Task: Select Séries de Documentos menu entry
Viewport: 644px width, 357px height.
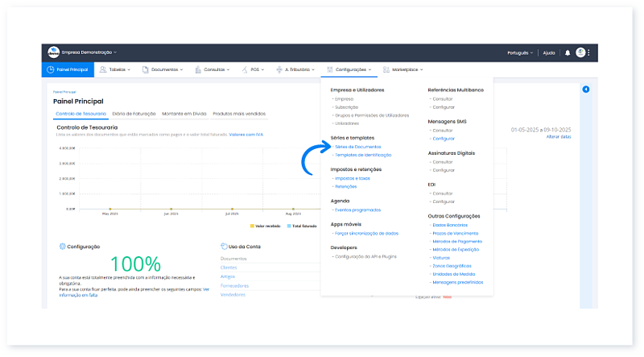Action: tap(358, 147)
